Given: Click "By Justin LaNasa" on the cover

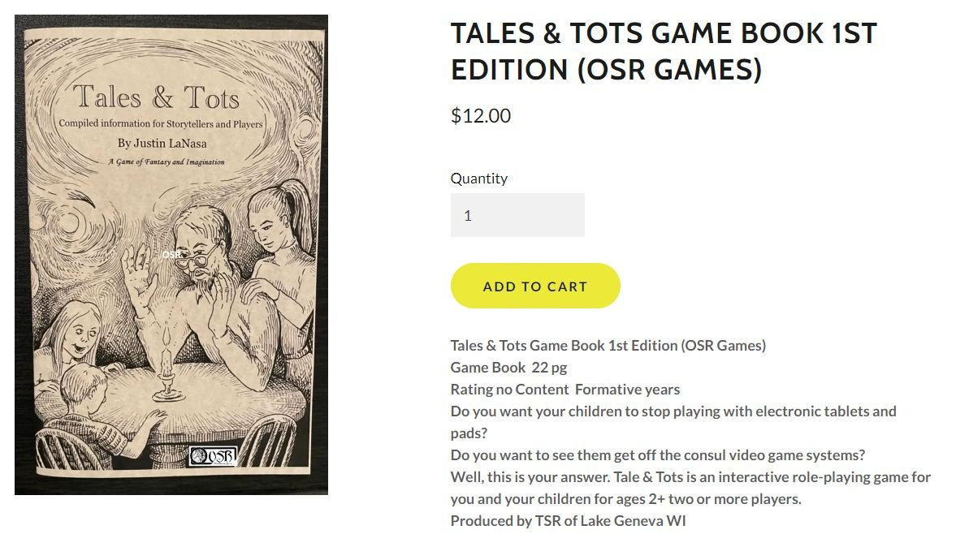Looking at the screenshot, I should (162, 144).
